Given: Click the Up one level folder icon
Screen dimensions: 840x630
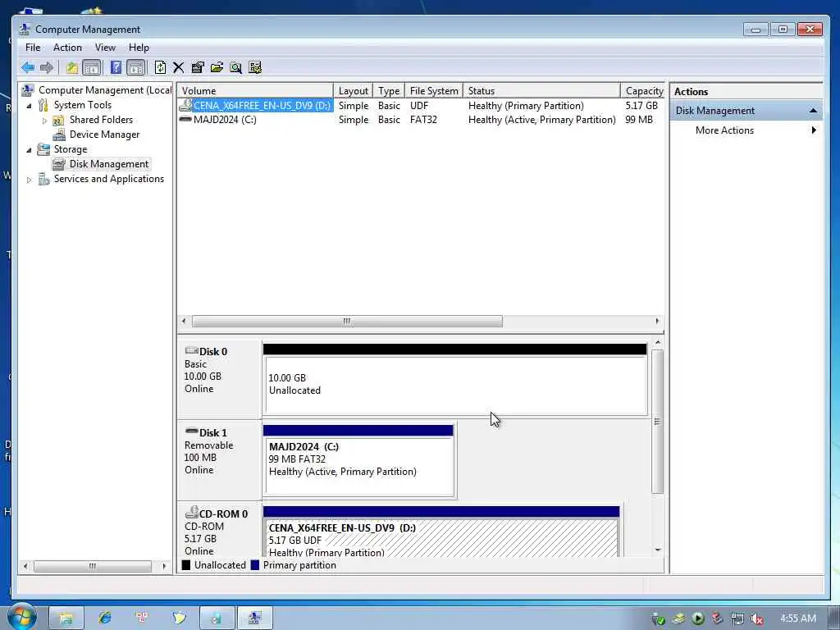Looking at the screenshot, I should click(72, 67).
